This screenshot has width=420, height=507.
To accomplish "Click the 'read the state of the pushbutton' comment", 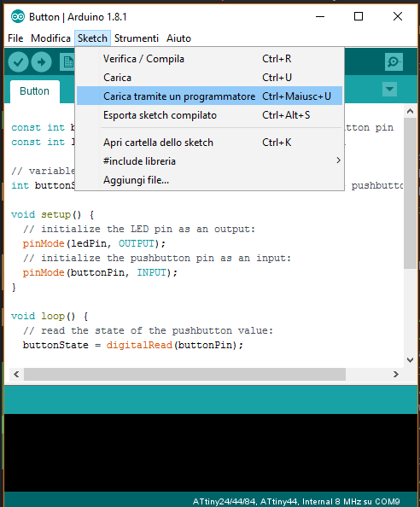I will tap(148, 330).
